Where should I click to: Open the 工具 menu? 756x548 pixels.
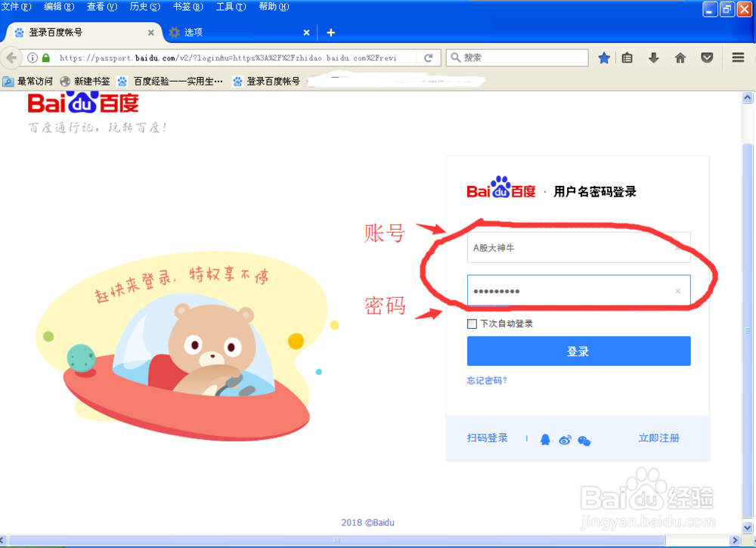point(231,6)
